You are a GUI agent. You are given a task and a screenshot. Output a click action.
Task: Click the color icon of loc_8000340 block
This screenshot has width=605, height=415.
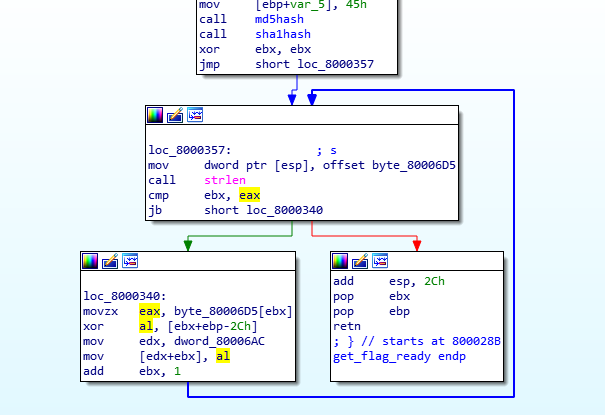[90, 261]
